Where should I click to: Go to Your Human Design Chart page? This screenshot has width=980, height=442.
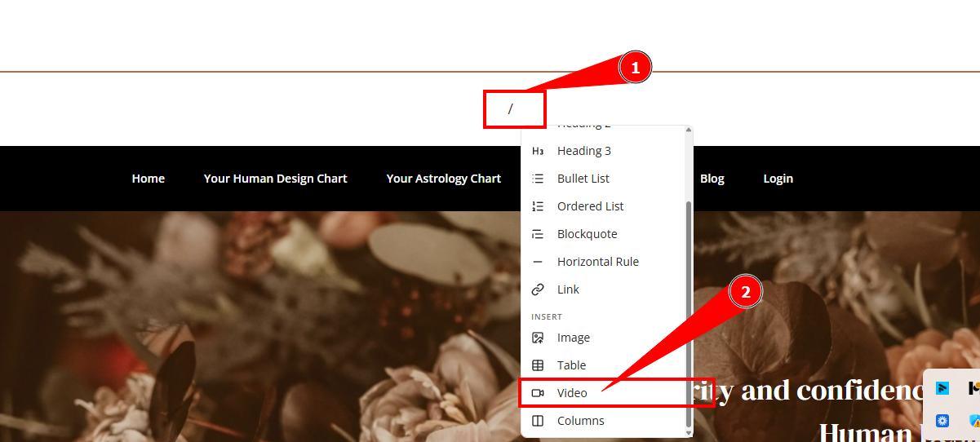coord(275,179)
